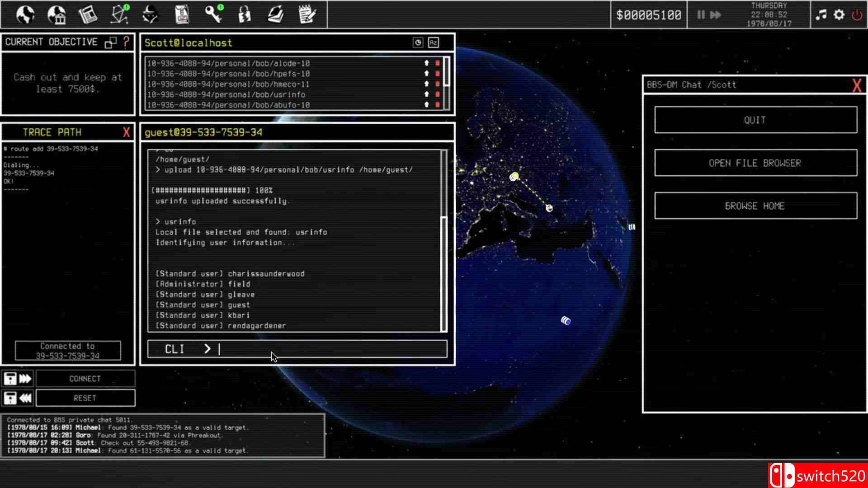Read the news with the newspaper icon
The width and height of the screenshot is (868, 488).
88,14
